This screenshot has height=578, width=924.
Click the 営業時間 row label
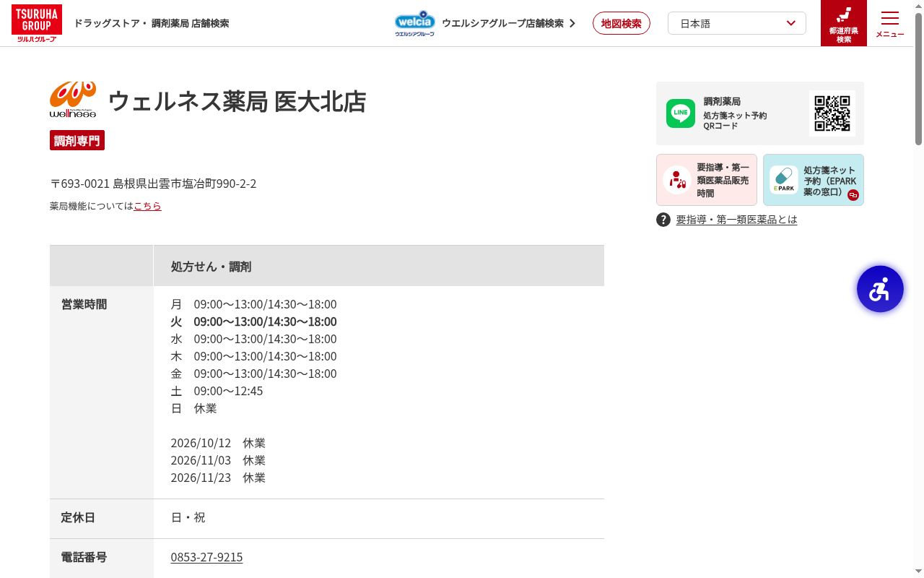click(84, 304)
